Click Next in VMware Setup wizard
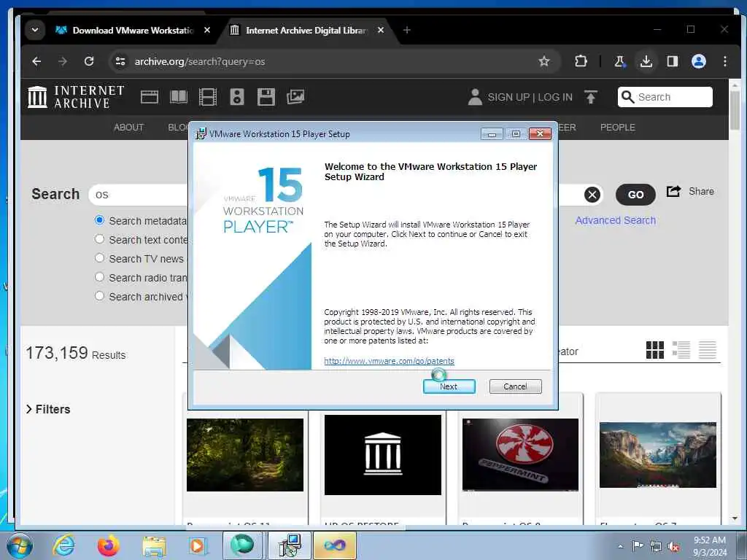 click(x=449, y=386)
